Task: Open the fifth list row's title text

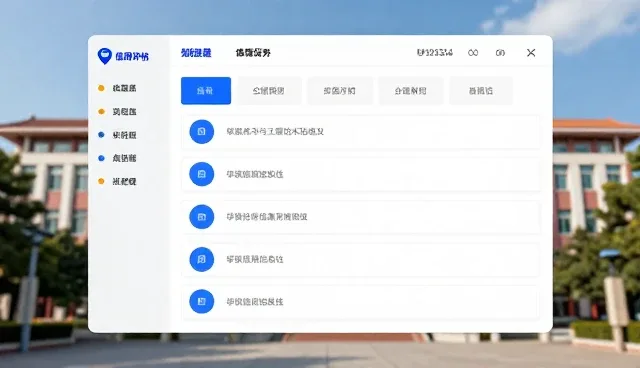Action: pyautogui.click(x=255, y=301)
